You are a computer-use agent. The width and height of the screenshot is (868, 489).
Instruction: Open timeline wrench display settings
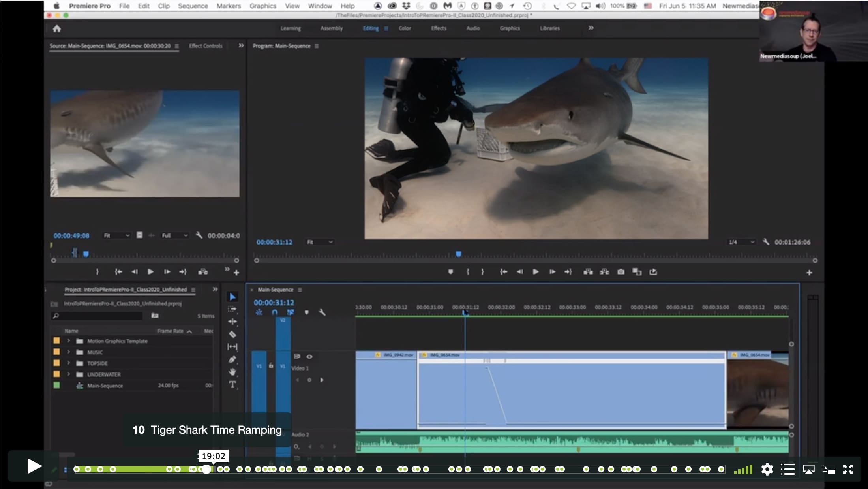point(322,312)
